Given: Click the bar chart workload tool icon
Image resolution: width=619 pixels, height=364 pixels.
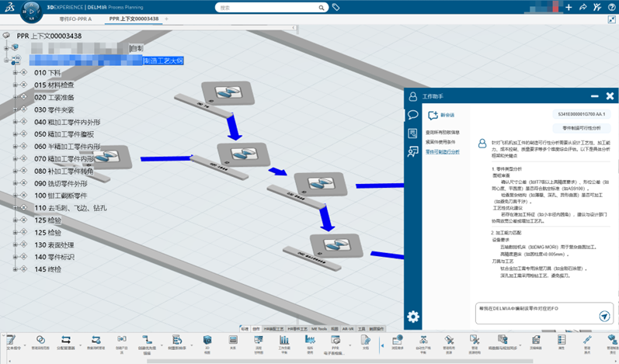Looking at the screenshot, I should coord(283,340).
